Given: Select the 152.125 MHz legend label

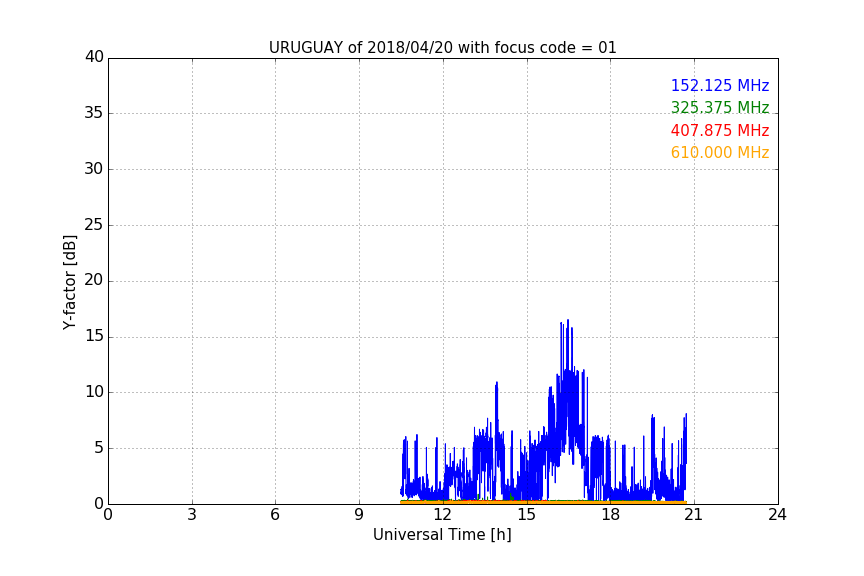Looking at the screenshot, I should click(720, 85).
